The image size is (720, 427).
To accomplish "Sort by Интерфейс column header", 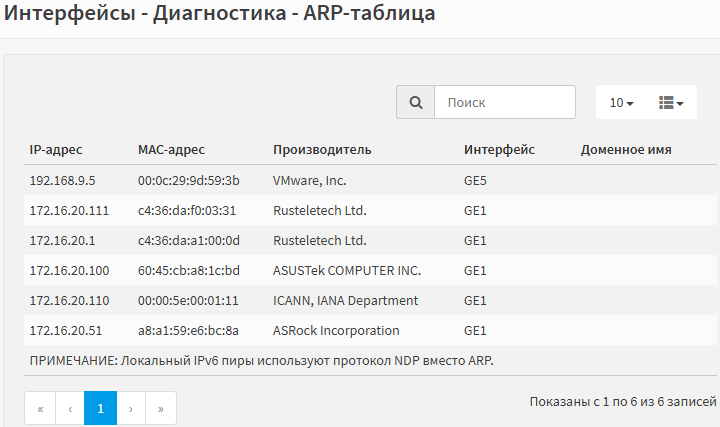I will (x=499, y=150).
